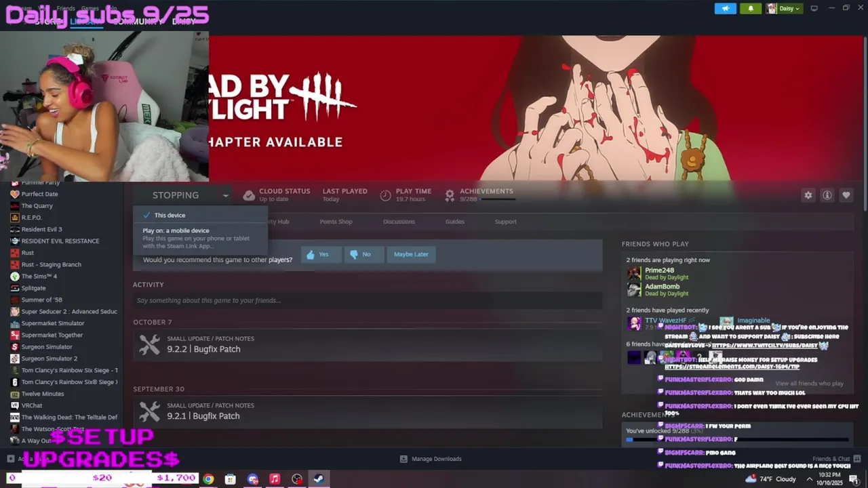Open the green notifications bell
The image size is (868, 488).
[750, 8]
